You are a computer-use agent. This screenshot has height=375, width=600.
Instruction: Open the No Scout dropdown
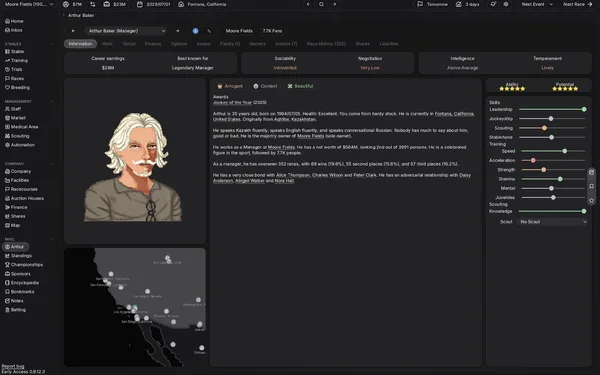point(553,222)
